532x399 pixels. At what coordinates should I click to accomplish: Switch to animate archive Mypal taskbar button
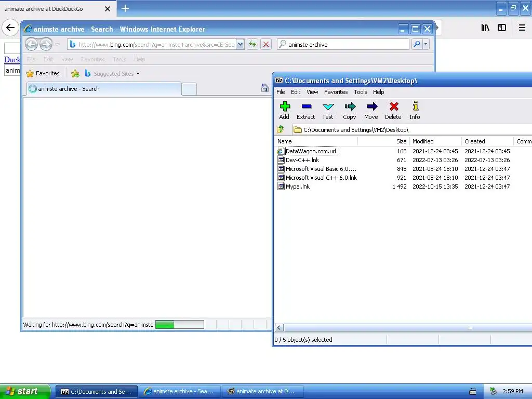pyautogui.click(x=262, y=392)
